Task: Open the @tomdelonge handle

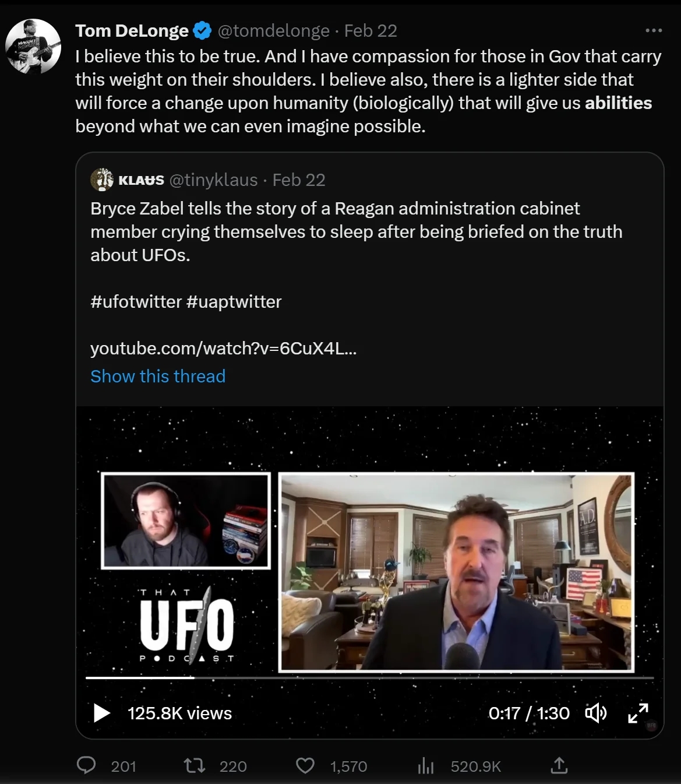Action: (x=273, y=31)
